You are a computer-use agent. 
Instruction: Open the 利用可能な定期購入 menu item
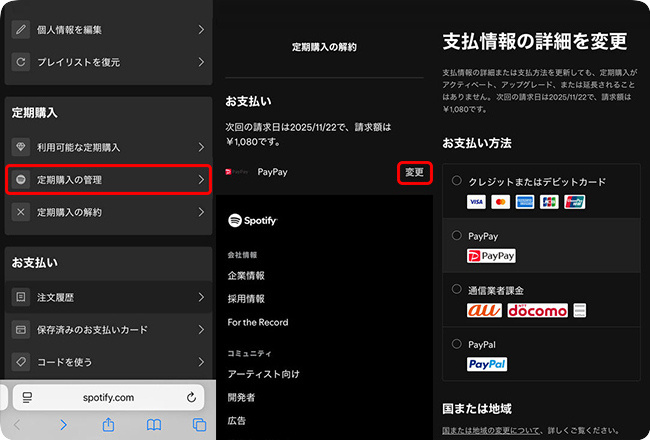(x=109, y=147)
